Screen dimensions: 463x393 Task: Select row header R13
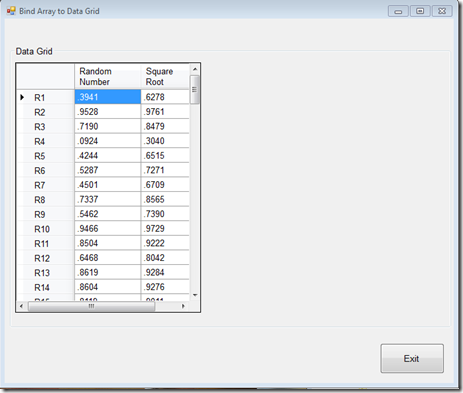pos(45,273)
